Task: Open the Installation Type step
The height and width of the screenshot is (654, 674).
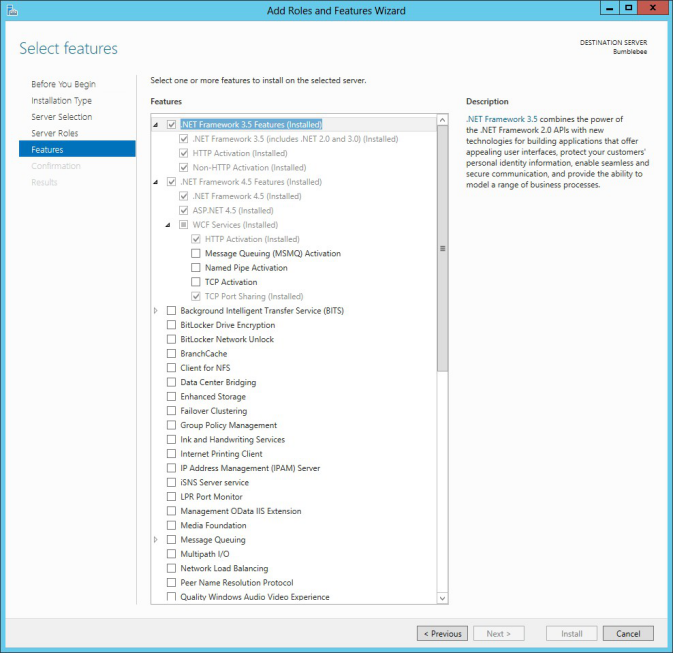Action: (61, 100)
